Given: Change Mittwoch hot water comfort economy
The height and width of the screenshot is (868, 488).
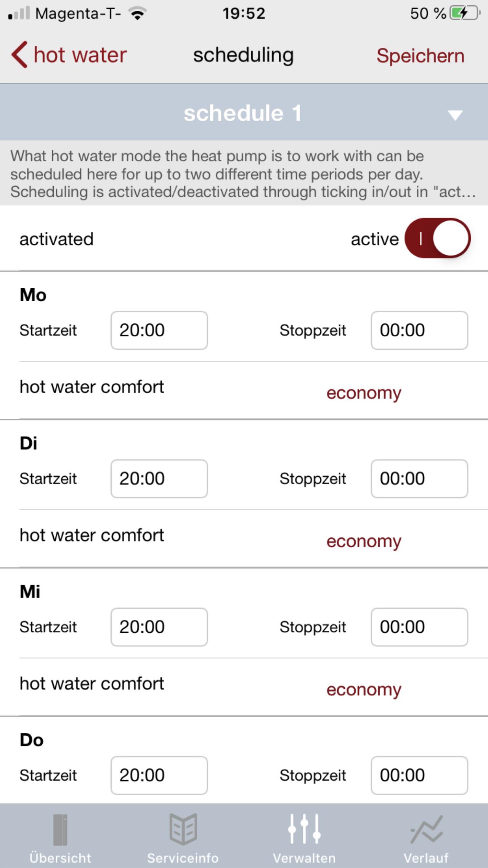Looking at the screenshot, I should point(364,690).
